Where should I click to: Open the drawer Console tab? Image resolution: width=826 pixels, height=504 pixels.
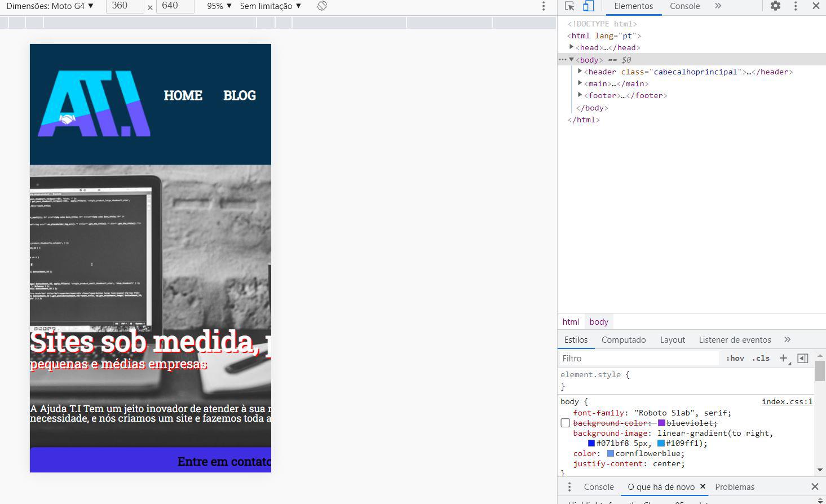(599, 487)
